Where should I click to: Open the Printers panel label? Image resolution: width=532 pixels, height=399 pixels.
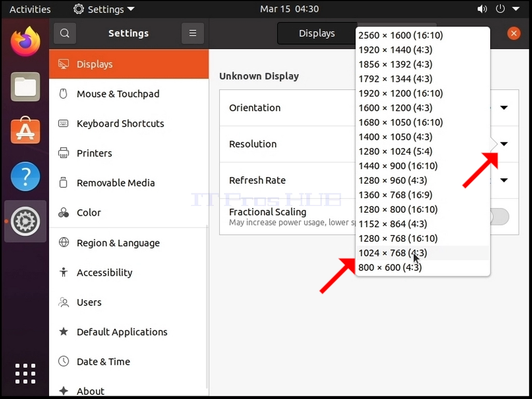click(94, 153)
